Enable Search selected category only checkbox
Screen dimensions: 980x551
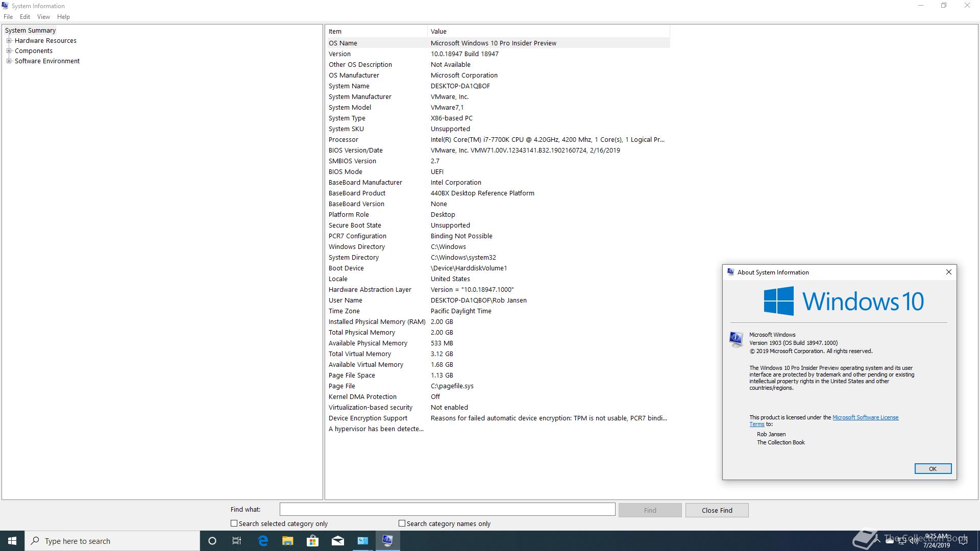234,523
